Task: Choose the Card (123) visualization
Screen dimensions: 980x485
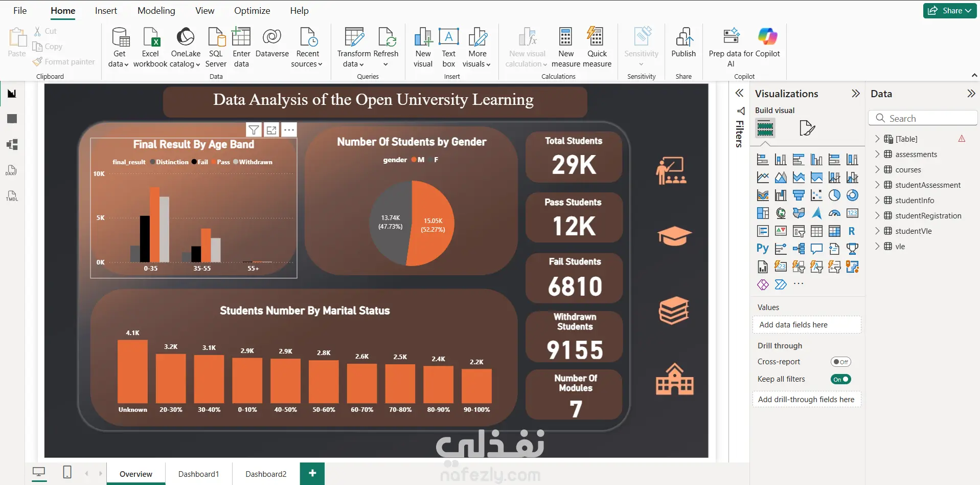Action: (852, 213)
